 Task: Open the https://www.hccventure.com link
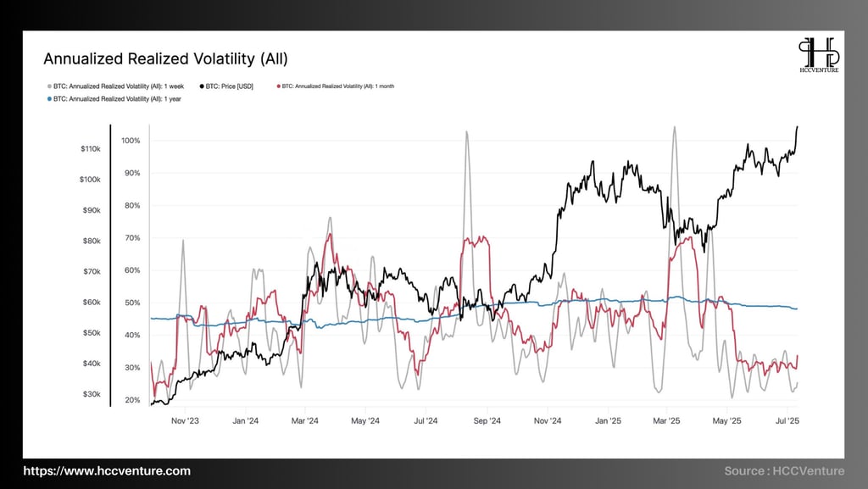(107, 471)
